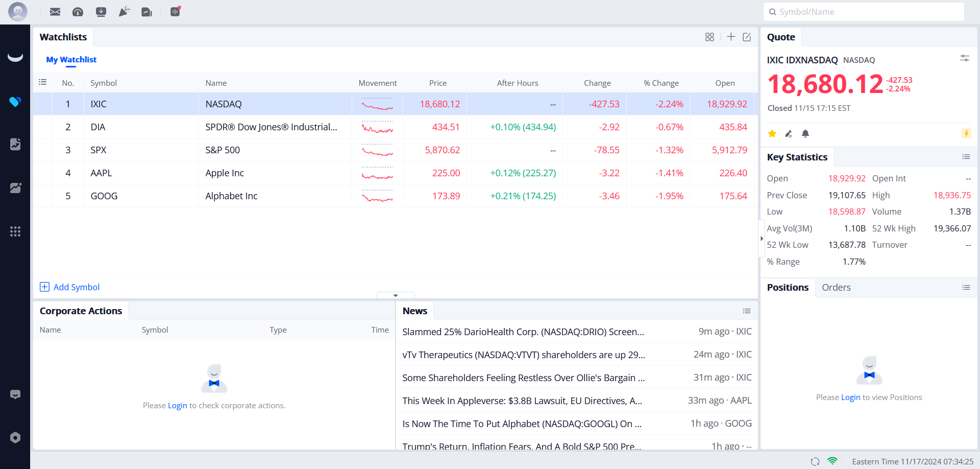Image resolution: width=980 pixels, height=469 pixels.
Task: Select the My Watchlist tab
Action: coord(71,59)
